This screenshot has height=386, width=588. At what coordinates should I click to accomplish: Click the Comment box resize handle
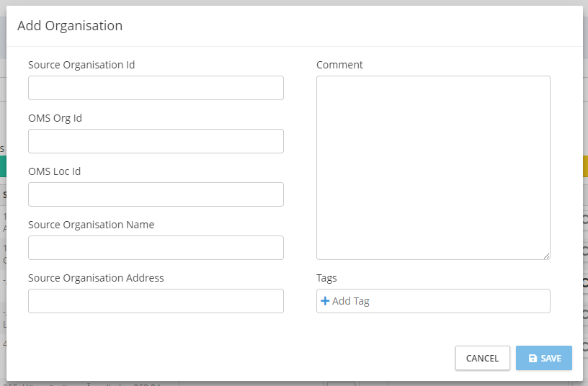click(546, 256)
